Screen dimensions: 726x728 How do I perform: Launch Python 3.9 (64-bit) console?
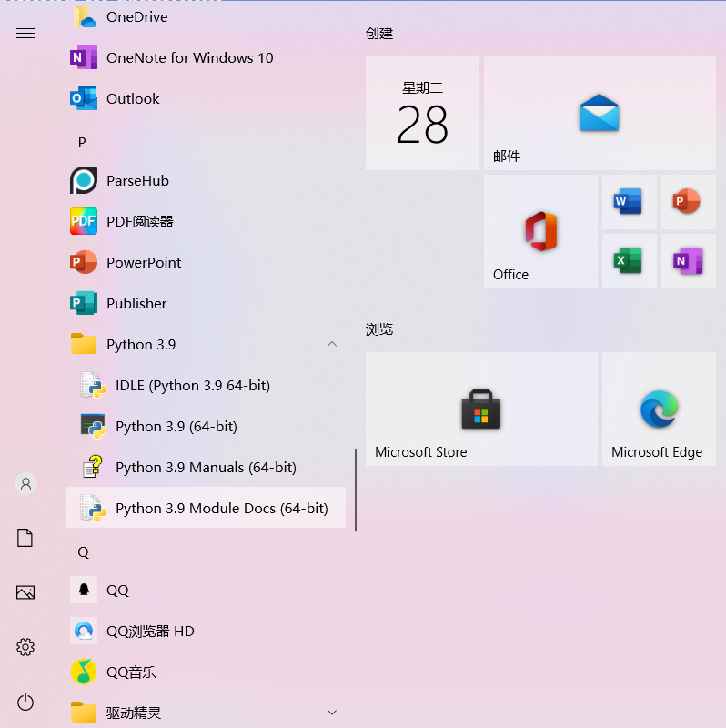pos(206,426)
